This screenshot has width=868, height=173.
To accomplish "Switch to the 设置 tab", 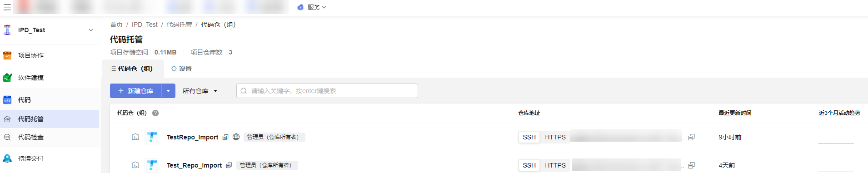I will (x=181, y=69).
